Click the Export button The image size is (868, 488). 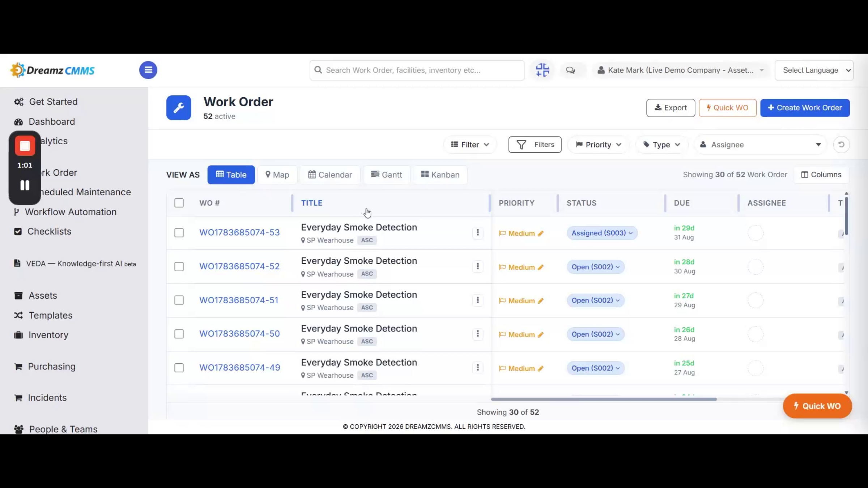[x=671, y=108]
